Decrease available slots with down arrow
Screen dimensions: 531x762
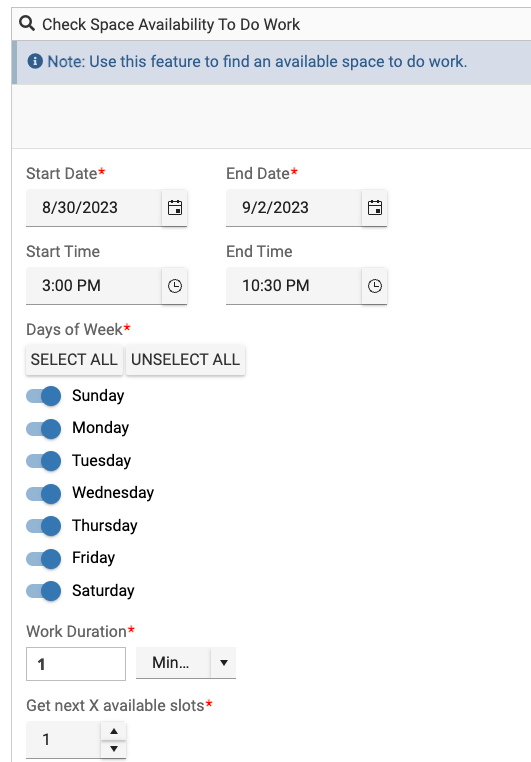click(x=114, y=748)
